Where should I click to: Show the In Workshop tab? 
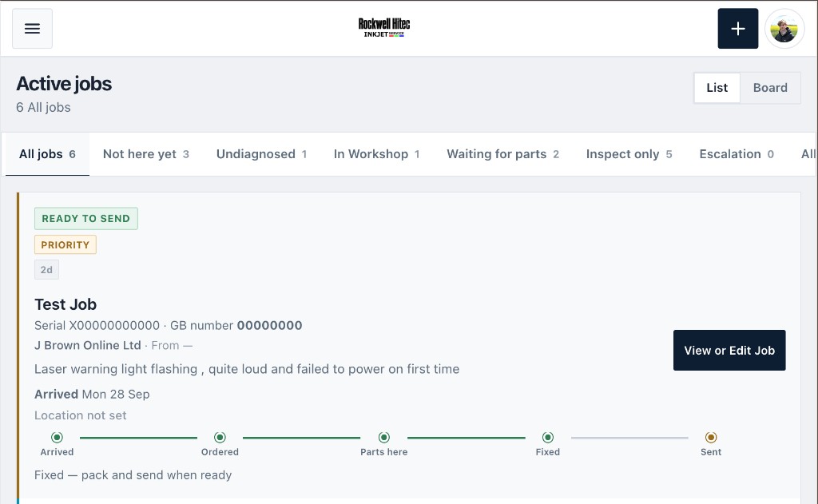click(377, 154)
